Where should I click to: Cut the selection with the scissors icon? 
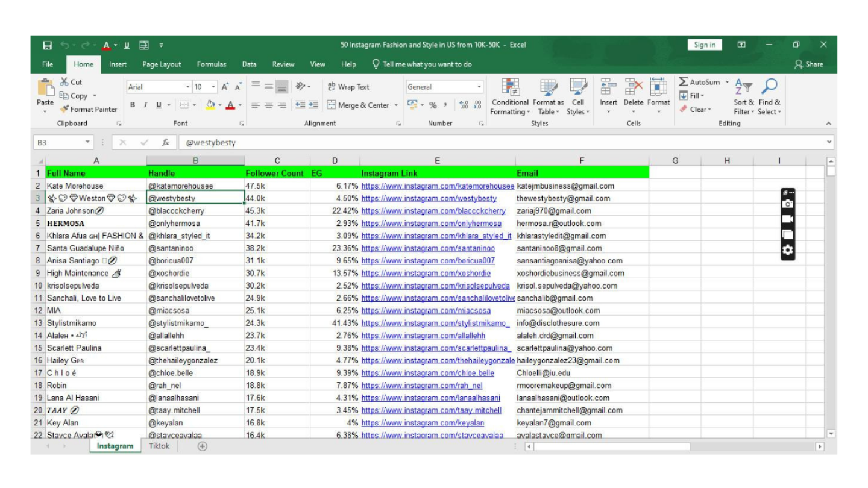point(64,82)
